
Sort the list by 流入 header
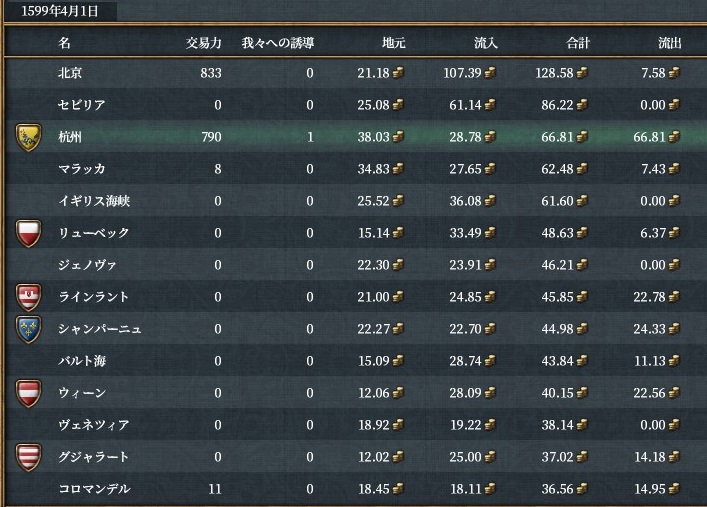click(x=486, y=43)
